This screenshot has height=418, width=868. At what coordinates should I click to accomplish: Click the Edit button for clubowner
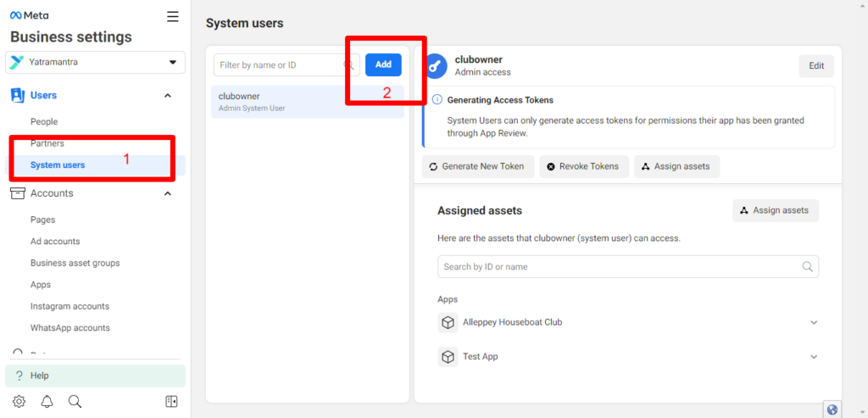pos(816,66)
